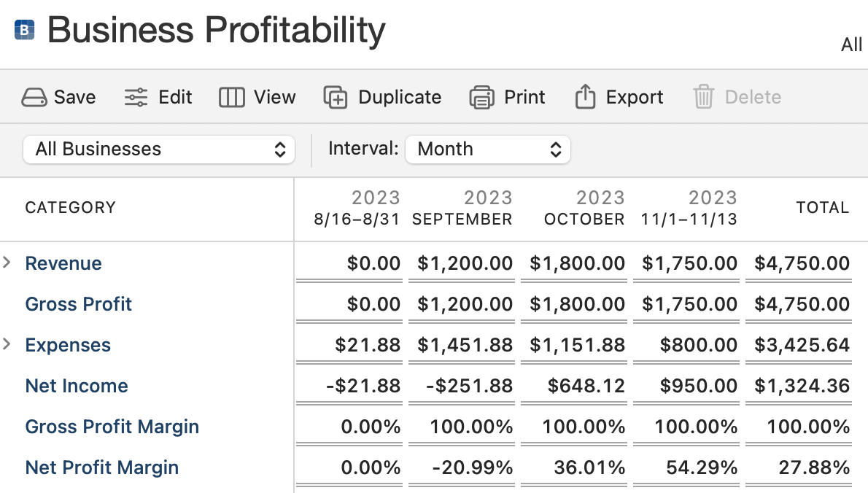868x493 pixels.
Task: Select the Gross Profit Margin row label
Action: pos(112,427)
